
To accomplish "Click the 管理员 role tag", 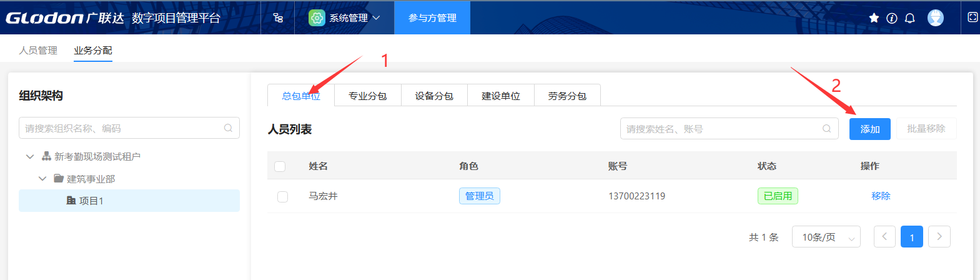I will coord(480,196).
